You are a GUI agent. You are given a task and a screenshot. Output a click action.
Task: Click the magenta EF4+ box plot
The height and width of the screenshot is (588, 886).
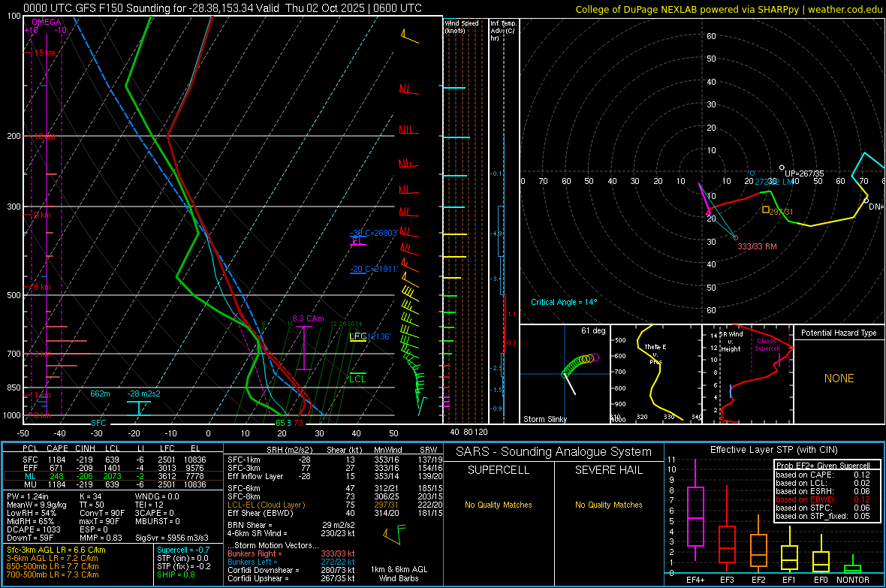[x=695, y=511]
